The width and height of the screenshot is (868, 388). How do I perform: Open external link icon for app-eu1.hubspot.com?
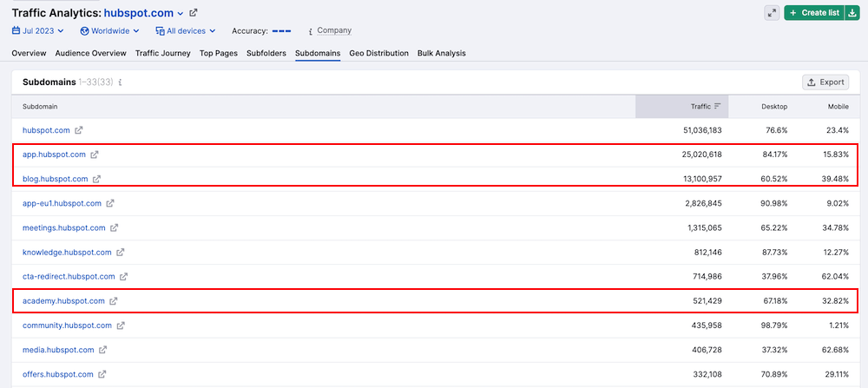110,204
